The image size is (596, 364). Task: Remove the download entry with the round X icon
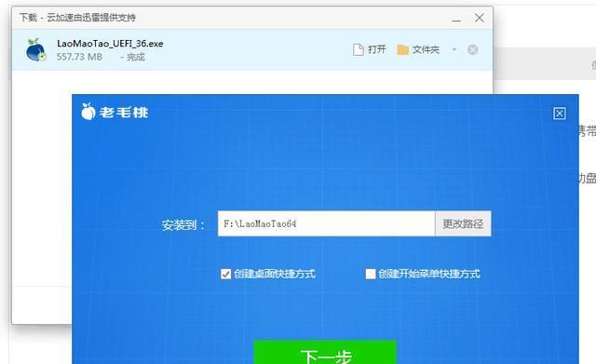click(x=472, y=49)
